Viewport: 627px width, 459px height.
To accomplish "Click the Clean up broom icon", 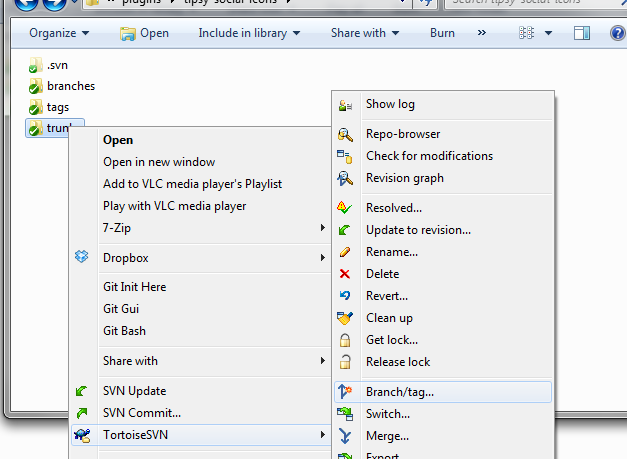I will click(x=345, y=317).
